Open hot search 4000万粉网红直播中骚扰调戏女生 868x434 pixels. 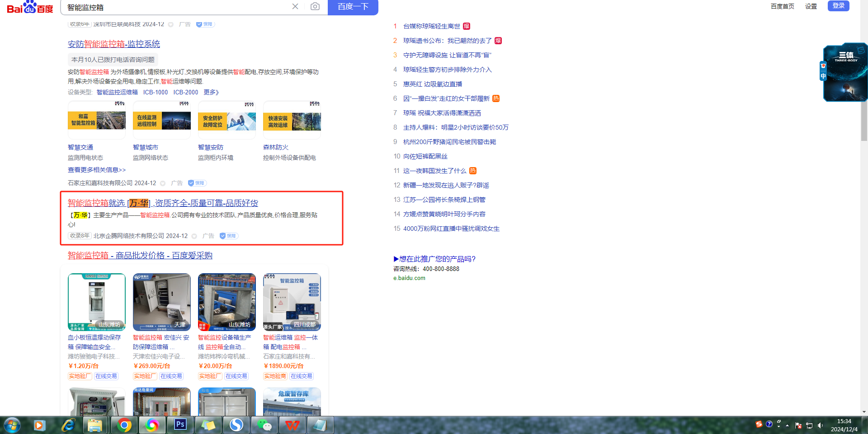452,229
